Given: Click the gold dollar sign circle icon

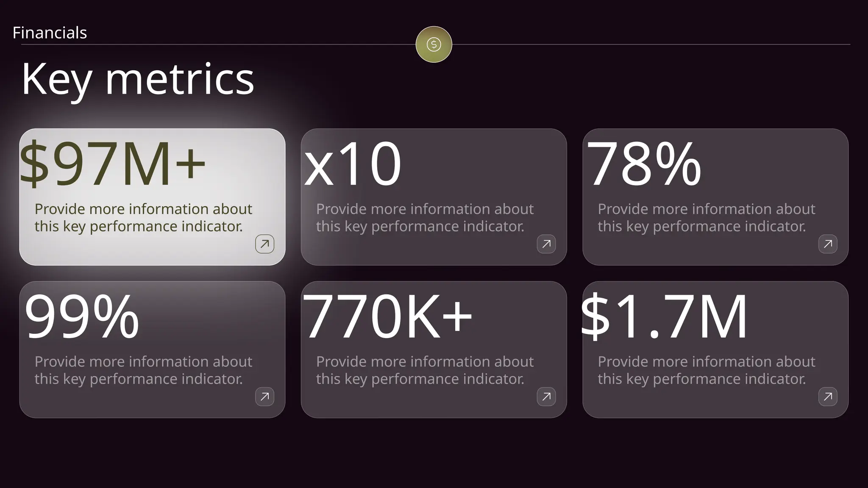Looking at the screenshot, I should [434, 44].
